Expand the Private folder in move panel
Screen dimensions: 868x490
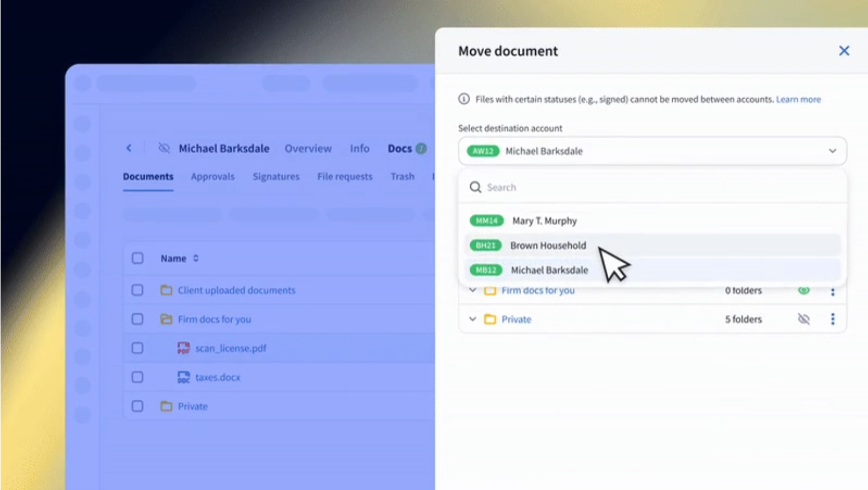tap(472, 319)
